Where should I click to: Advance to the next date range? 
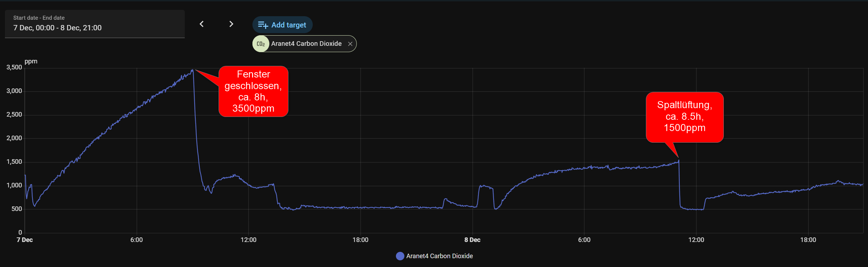pyautogui.click(x=231, y=24)
